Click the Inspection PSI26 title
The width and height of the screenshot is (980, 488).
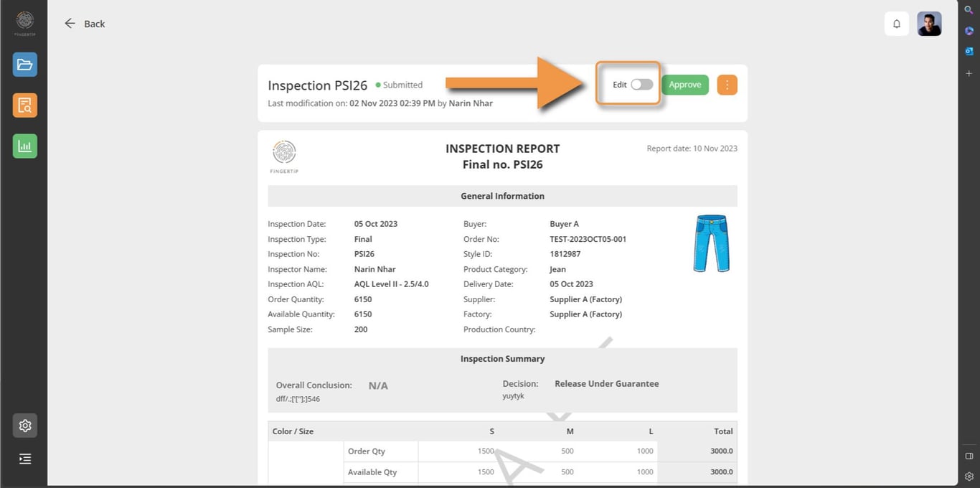[x=318, y=85]
